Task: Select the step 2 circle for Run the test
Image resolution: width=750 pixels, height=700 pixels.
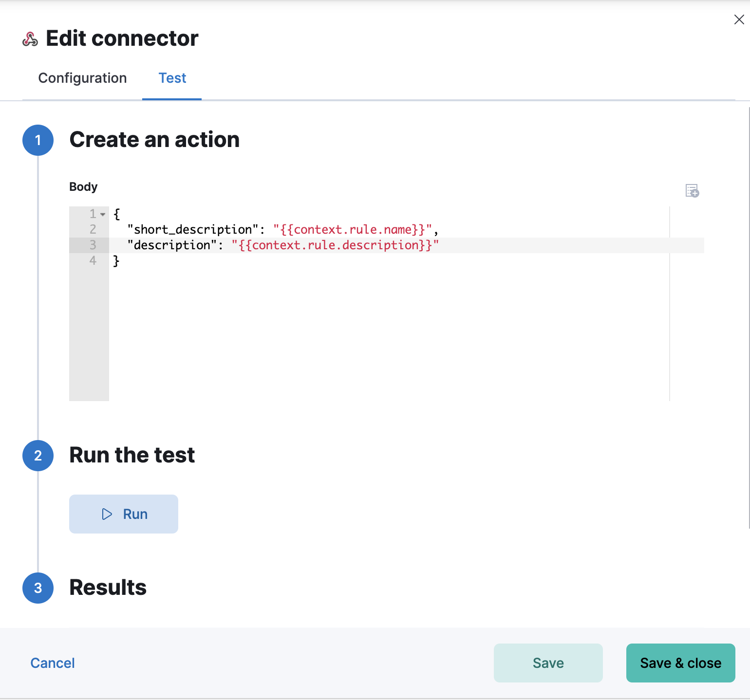Action: click(x=37, y=456)
